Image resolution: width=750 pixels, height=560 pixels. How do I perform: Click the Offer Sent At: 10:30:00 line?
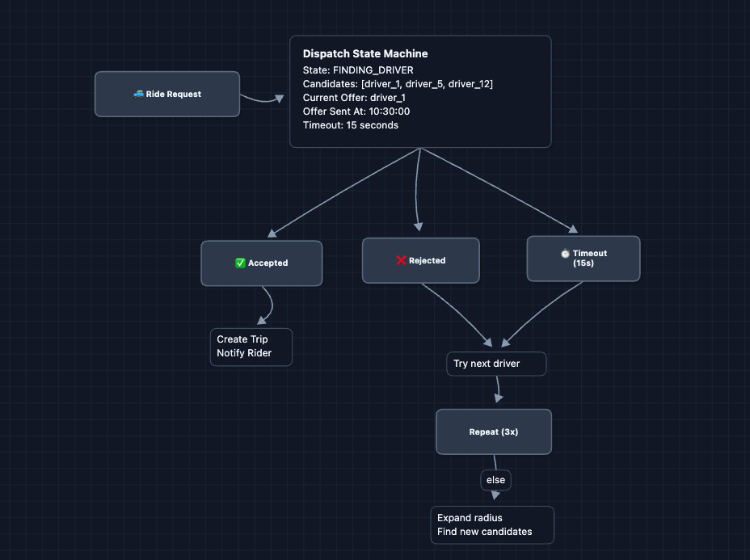tap(356, 112)
